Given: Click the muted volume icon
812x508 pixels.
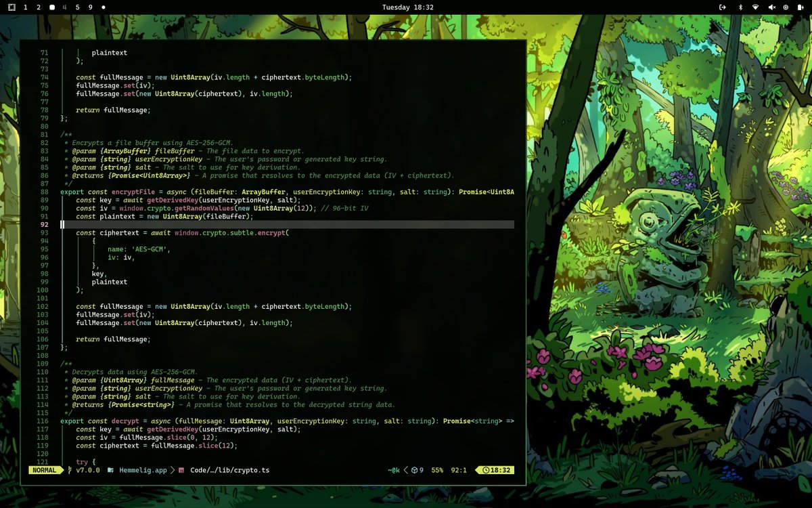Looking at the screenshot, I should coord(772,7).
